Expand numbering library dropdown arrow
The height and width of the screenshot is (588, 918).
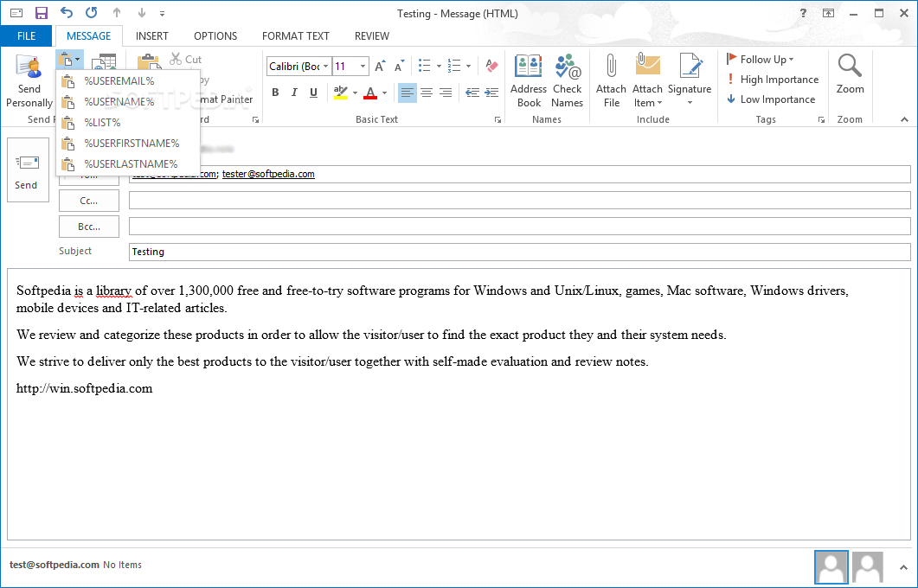coord(468,66)
